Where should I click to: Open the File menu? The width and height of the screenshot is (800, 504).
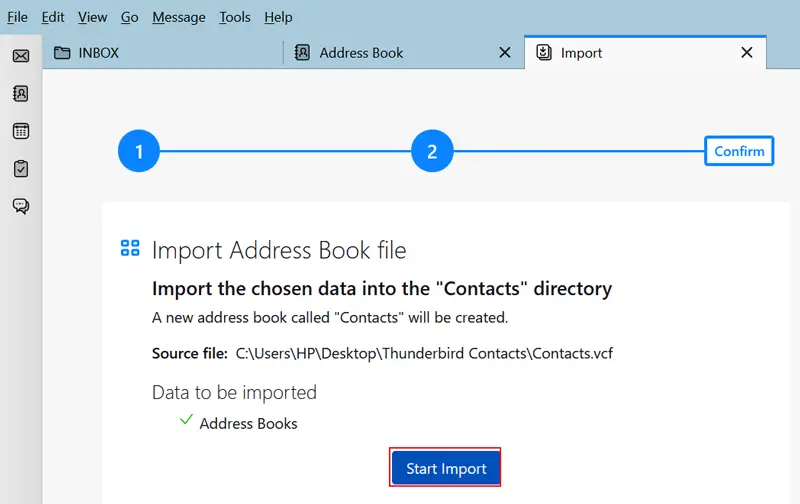(x=18, y=17)
